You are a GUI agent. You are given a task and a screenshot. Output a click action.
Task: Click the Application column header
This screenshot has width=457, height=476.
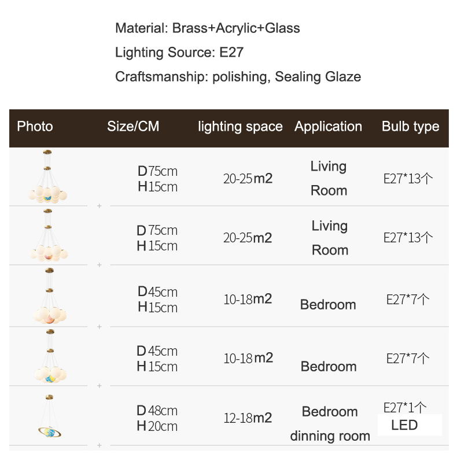(x=328, y=127)
